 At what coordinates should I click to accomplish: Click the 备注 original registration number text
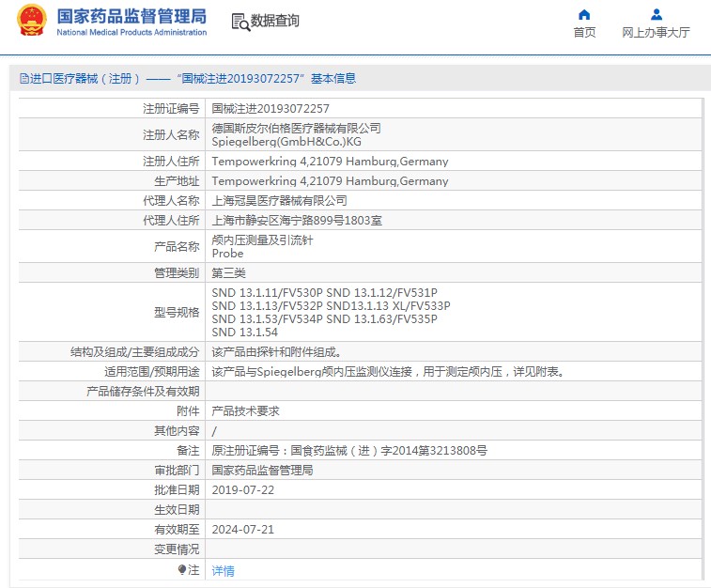(349, 451)
